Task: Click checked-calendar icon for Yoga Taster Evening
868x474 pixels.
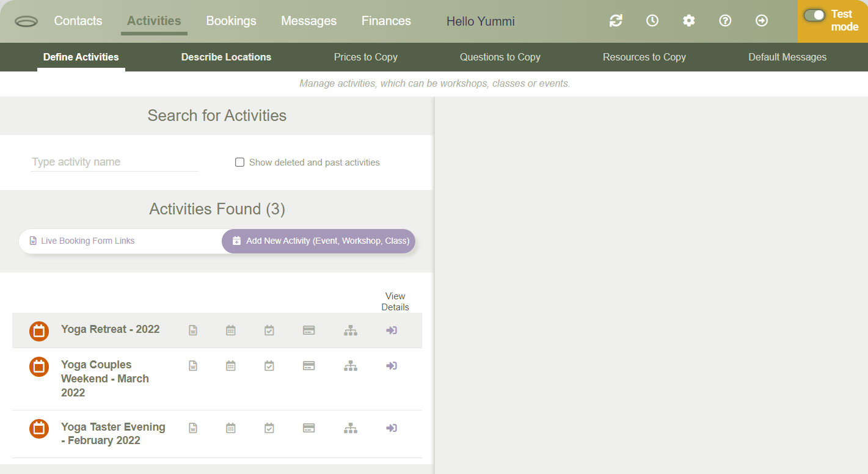Action: (x=269, y=428)
